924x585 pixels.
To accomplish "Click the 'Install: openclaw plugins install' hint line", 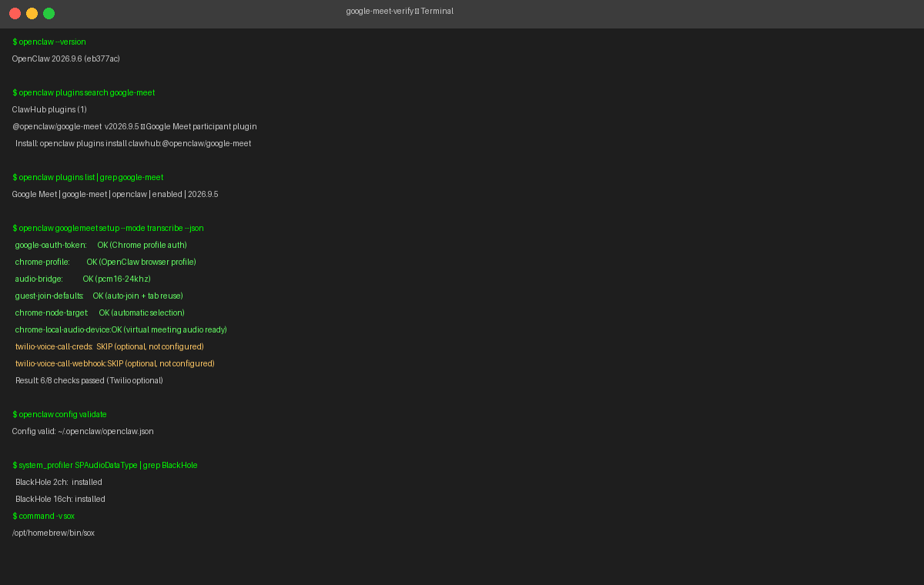I will pos(133,143).
